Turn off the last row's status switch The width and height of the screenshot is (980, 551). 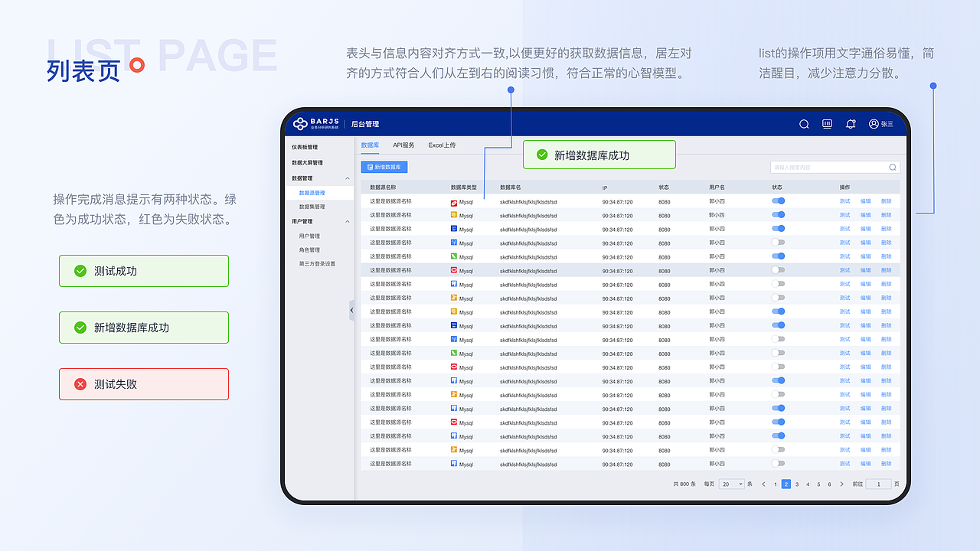pos(779,463)
